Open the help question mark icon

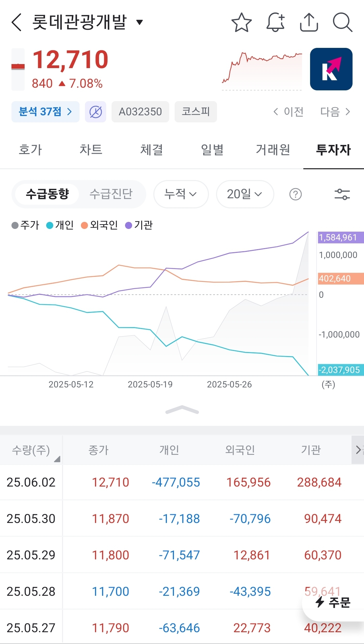point(296,194)
